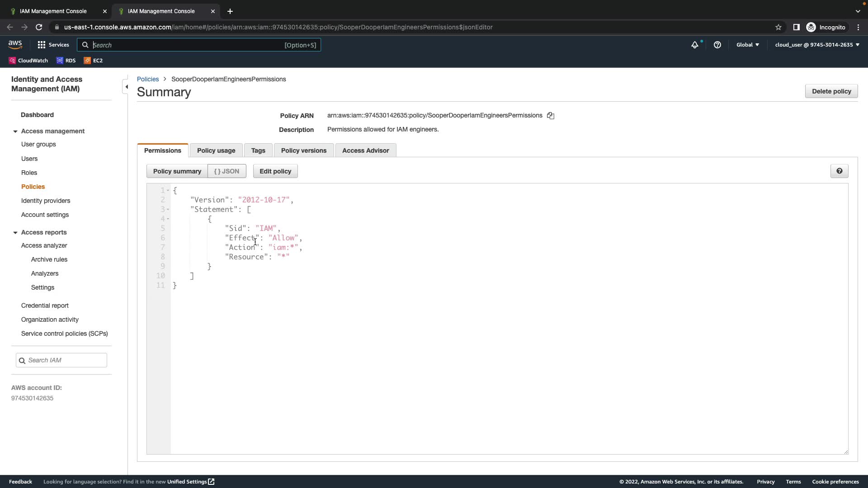The height and width of the screenshot is (488, 868).
Task: Click the Edit policy button
Action: 275,171
